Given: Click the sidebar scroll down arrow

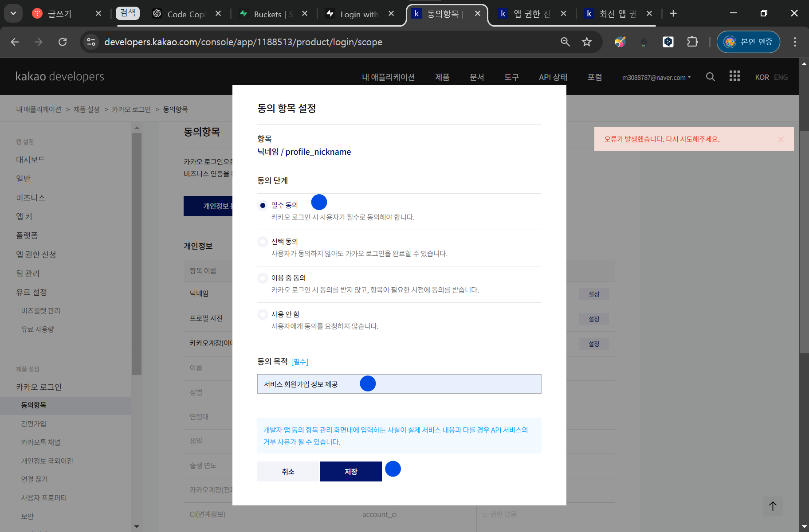Looking at the screenshot, I should coord(137,527).
